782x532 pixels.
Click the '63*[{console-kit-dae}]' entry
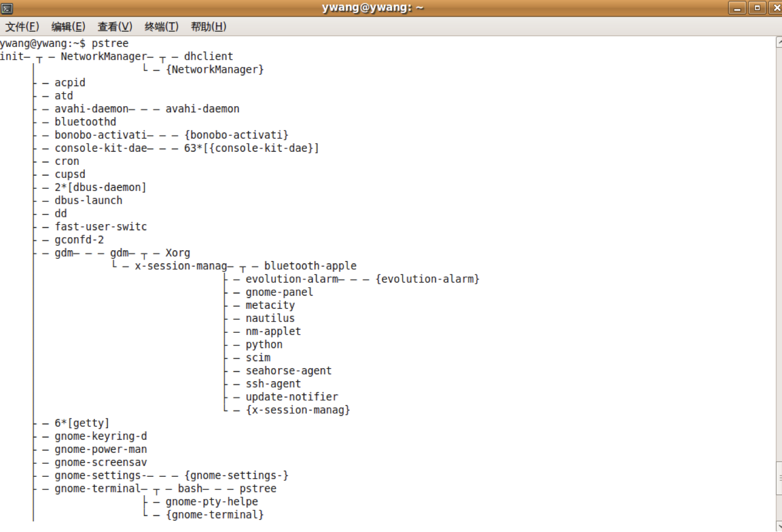(251, 148)
